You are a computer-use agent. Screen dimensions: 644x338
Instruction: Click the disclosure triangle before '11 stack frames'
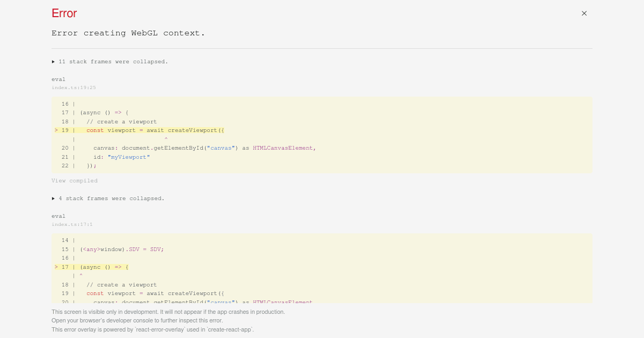pos(53,61)
